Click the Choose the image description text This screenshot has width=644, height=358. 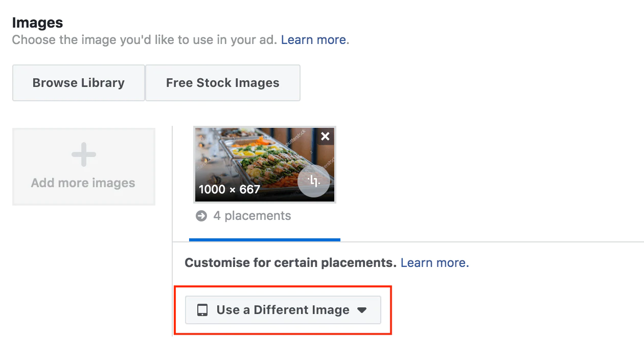click(x=145, y=40)
